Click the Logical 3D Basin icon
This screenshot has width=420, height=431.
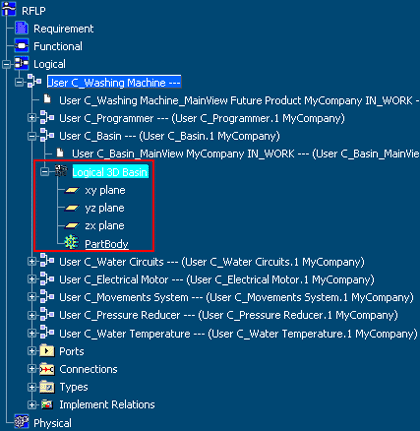click(61, 171)
